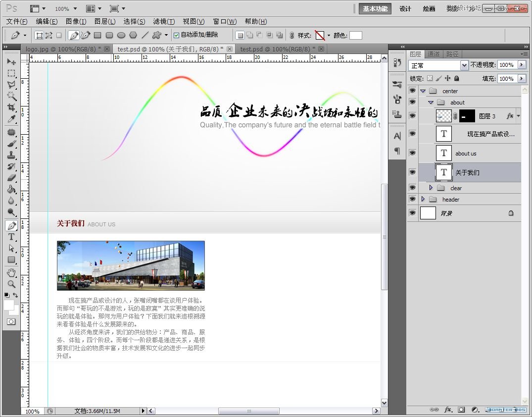532x417 pixels.
Task: Hide the about group
Action: tap(412, 102)
